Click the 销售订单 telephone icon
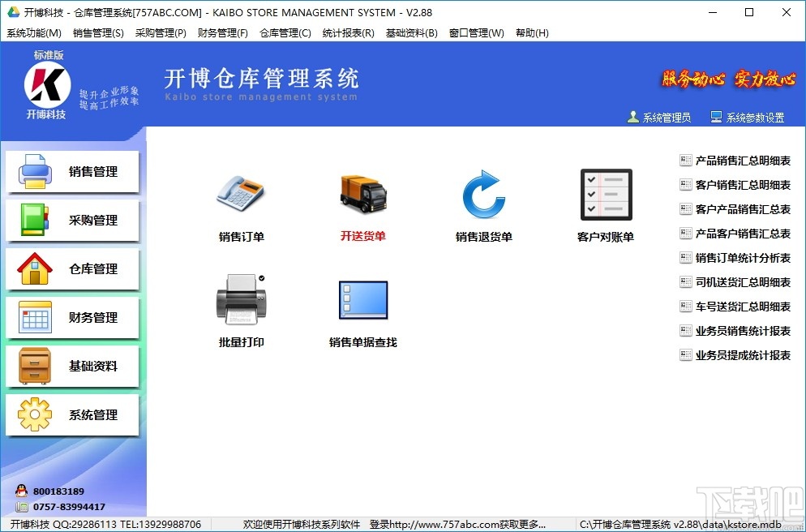 click(x=241, y=193)
